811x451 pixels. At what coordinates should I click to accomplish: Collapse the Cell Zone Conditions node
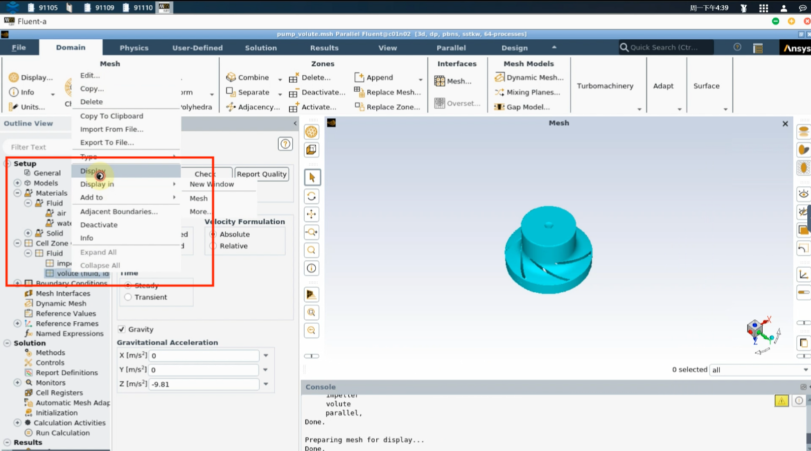(18, 243)
